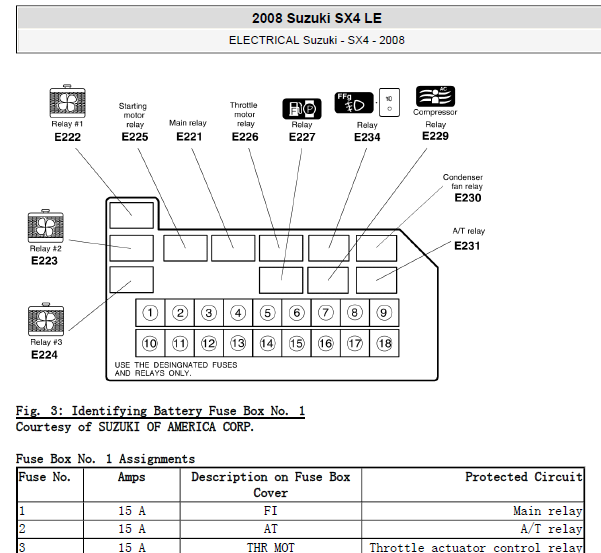The width and height of the screenshot is (601, 553).
Task: Click fuse number 7 in the diagram
Action: [x=326, y=313]
